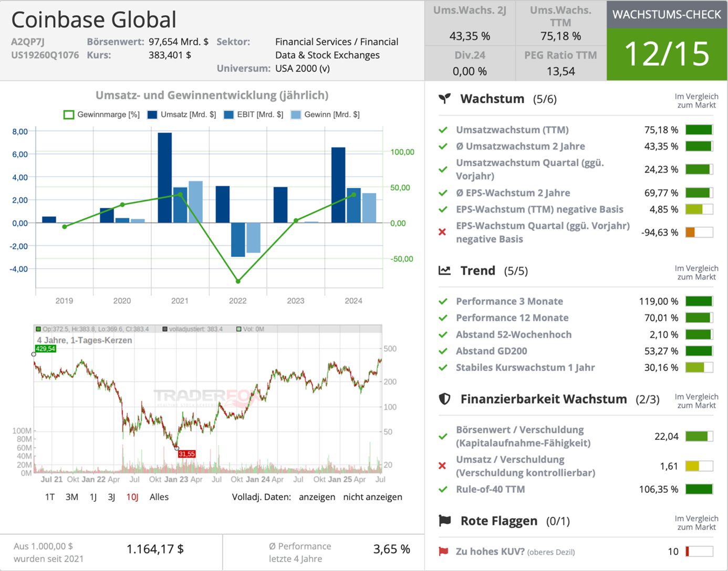Click the Abstand GD200 value 53,27 %
Viewport: 728px width, 571px height.
pos(661,351)
